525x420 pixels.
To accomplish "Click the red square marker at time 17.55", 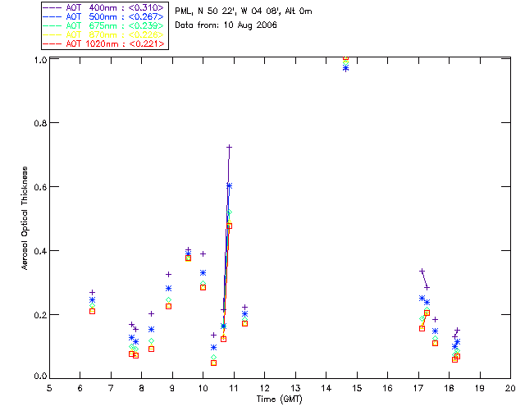I will coord(435,344).
